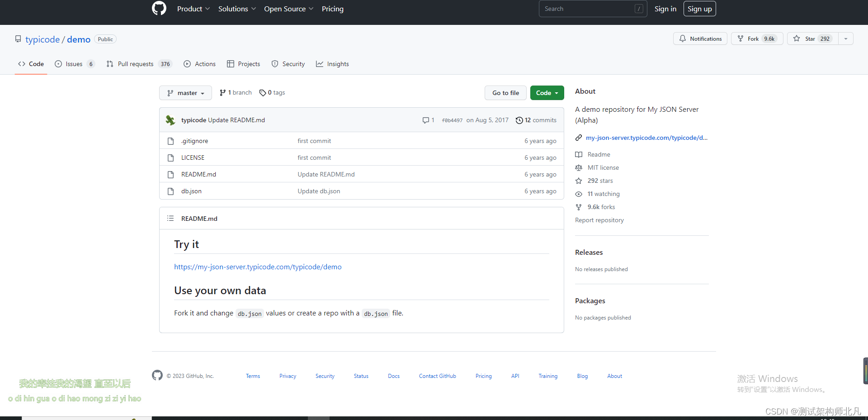868x420 pixels.
Task: Click footer Blog link
Action: tap(582, 376)
